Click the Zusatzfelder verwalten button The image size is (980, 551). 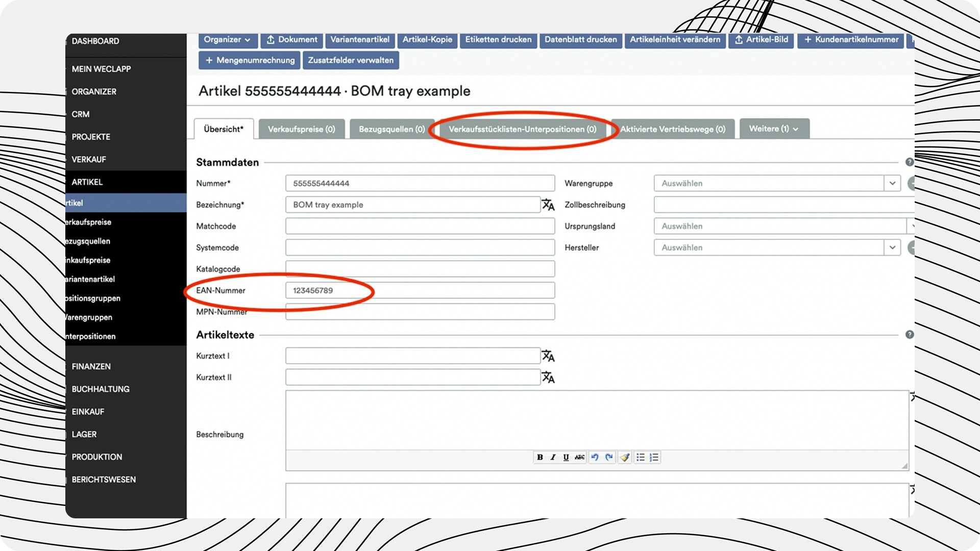coord(351,60)
